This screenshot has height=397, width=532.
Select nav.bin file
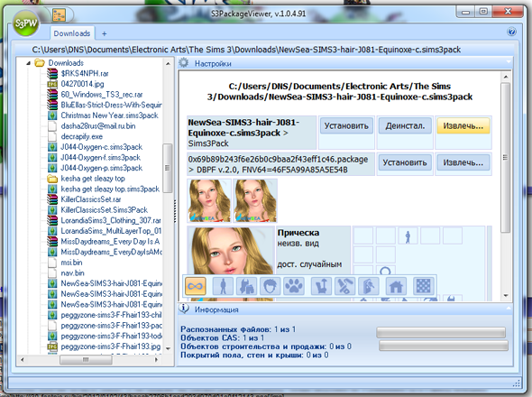pos(72,273)
